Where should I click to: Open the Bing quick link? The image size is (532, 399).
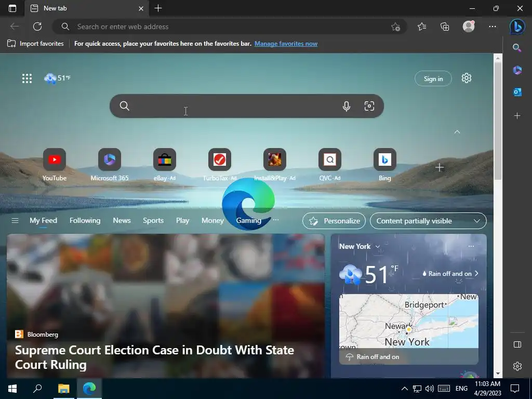click(385, 165)
